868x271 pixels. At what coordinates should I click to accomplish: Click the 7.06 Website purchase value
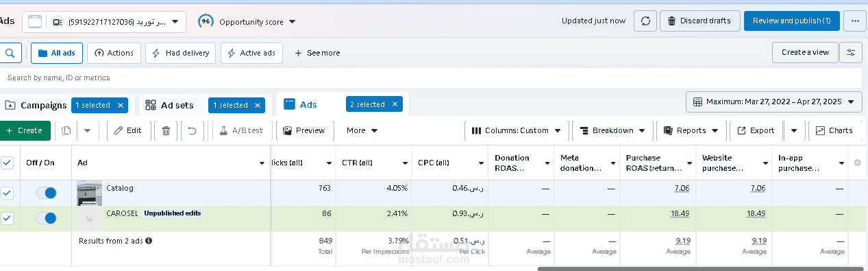pos(757,188)
